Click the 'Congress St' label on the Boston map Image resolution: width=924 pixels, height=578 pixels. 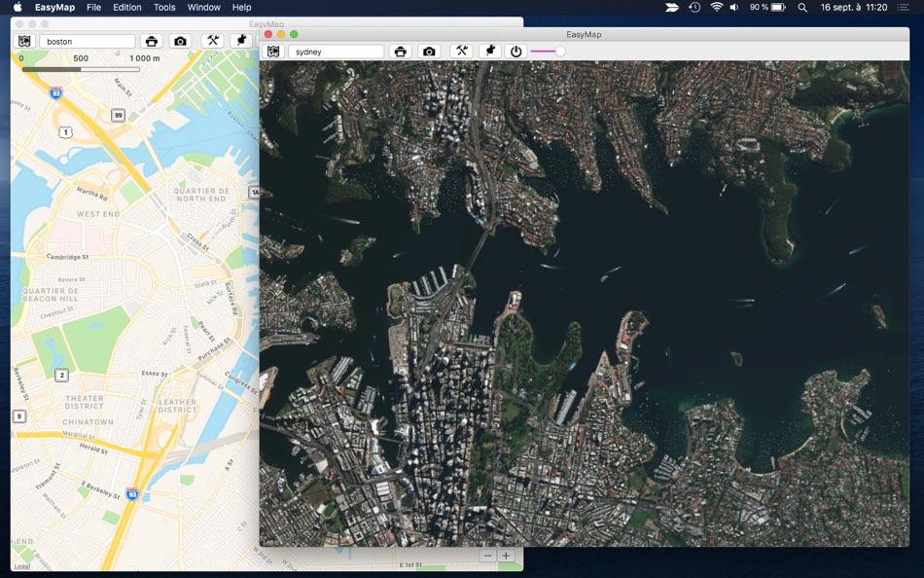point(241,383)
